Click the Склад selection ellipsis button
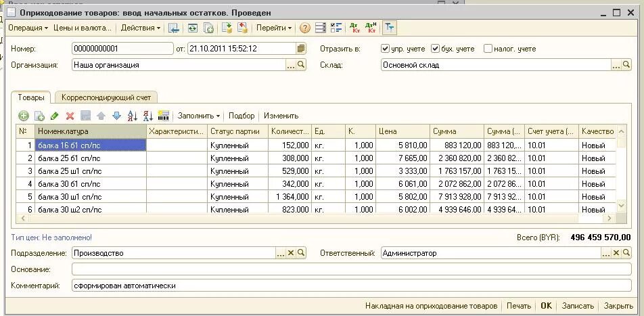Image resolution: width=644 pixels, height=316 pixels. click(x=616, y=64)
